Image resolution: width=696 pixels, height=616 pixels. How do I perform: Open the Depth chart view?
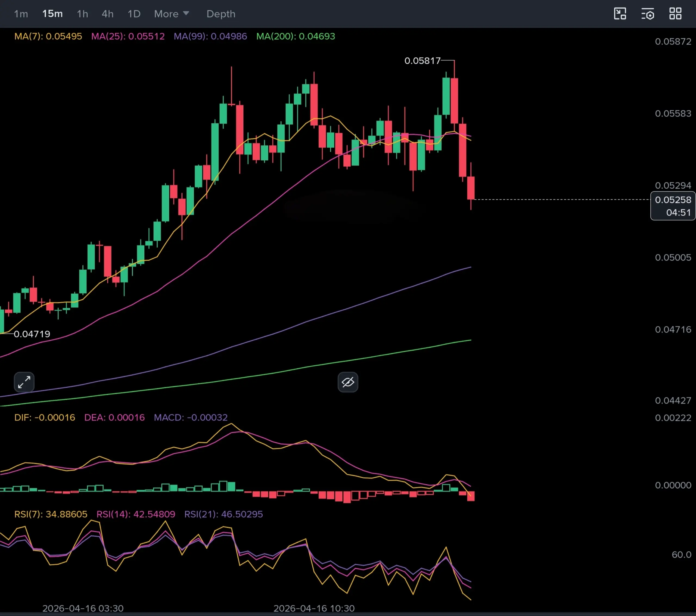(x=221, y=14)
